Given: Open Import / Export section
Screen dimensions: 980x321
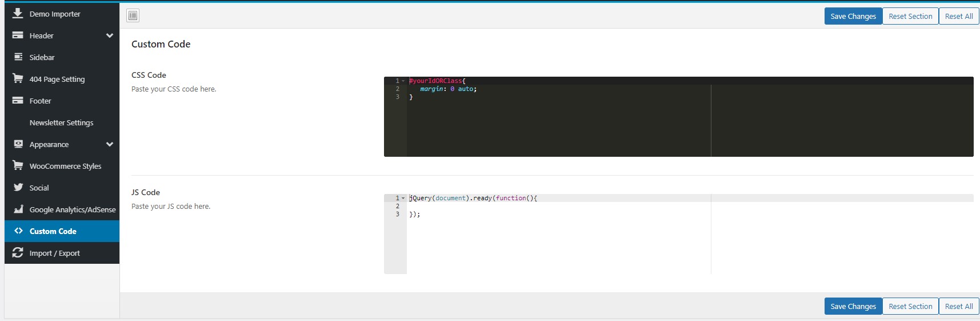Looking at the screenshot, I should (x=62, y=253).
